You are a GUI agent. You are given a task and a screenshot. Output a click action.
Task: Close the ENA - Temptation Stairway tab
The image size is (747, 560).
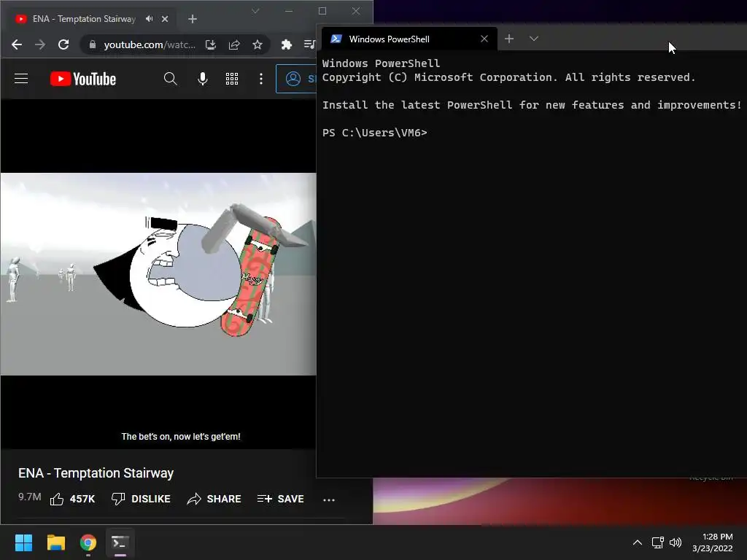tap(165, 19)
